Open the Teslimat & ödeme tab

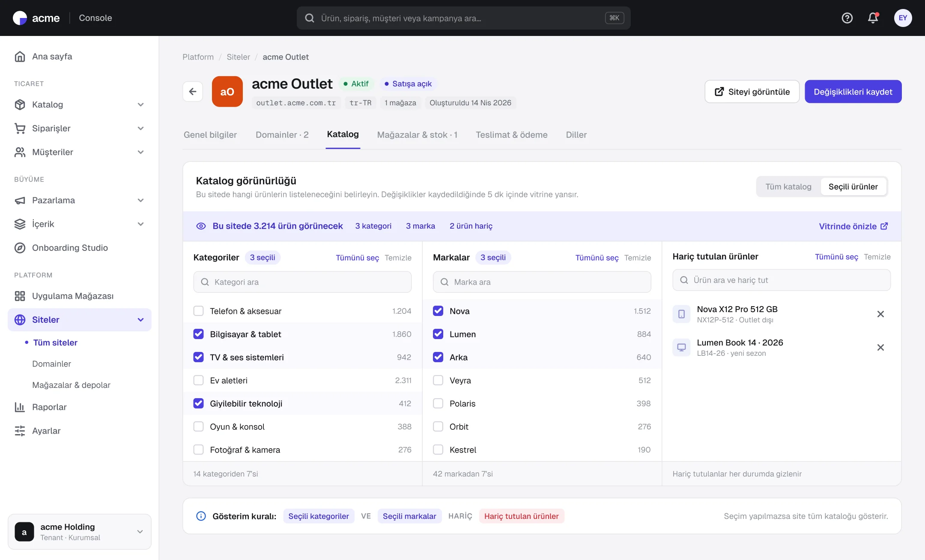pyautogui.click(x=511, y=135)
